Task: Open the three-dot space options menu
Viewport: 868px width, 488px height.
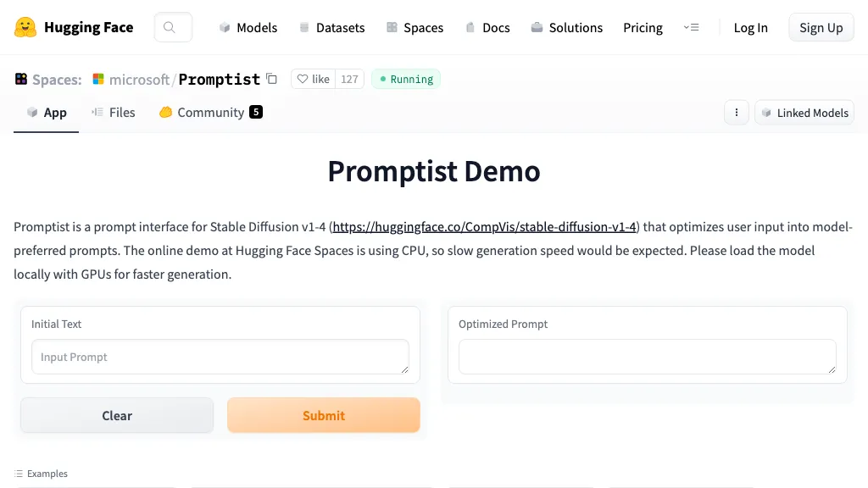Action: [x=736, y=113]
